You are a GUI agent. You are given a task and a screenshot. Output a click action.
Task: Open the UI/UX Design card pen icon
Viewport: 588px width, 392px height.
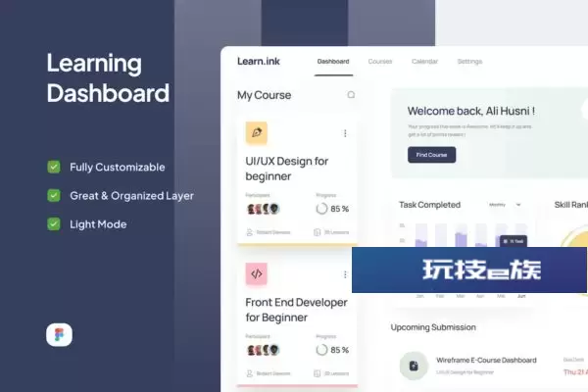coord(257,133)
